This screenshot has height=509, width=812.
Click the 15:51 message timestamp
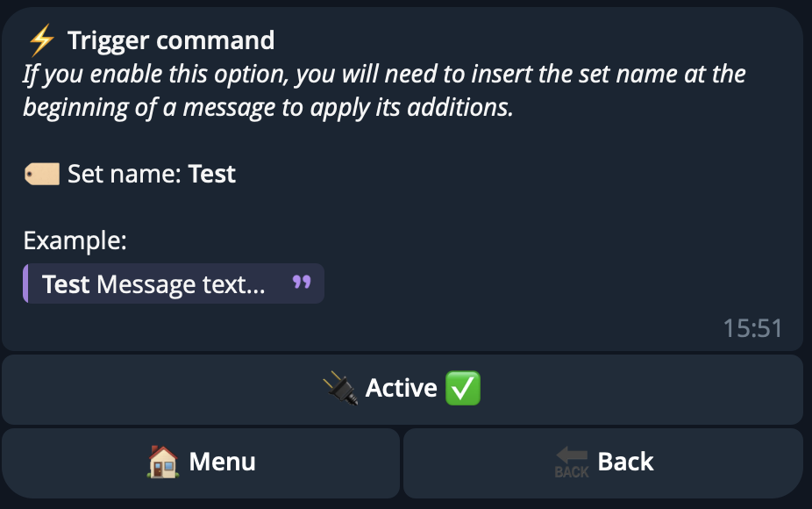click(x=751, y=328)
